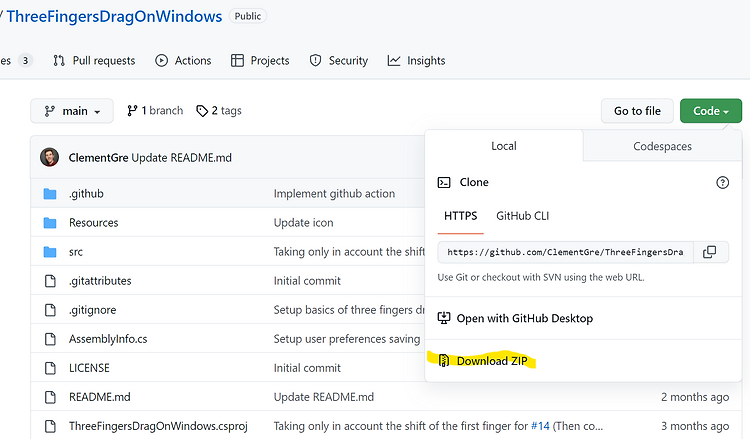Click the clone URL text field
This screenshot has width=750, height=439.
[565, 252]
